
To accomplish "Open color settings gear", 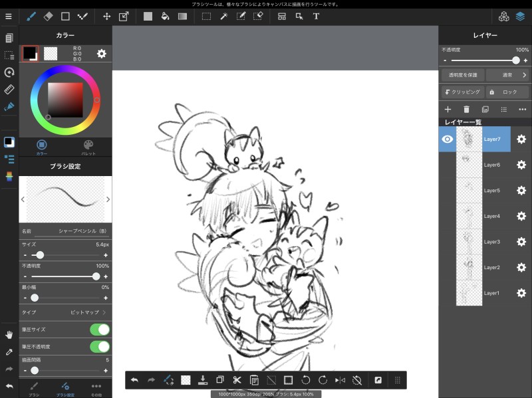I will pyautogui.click(x=102, y=54).
